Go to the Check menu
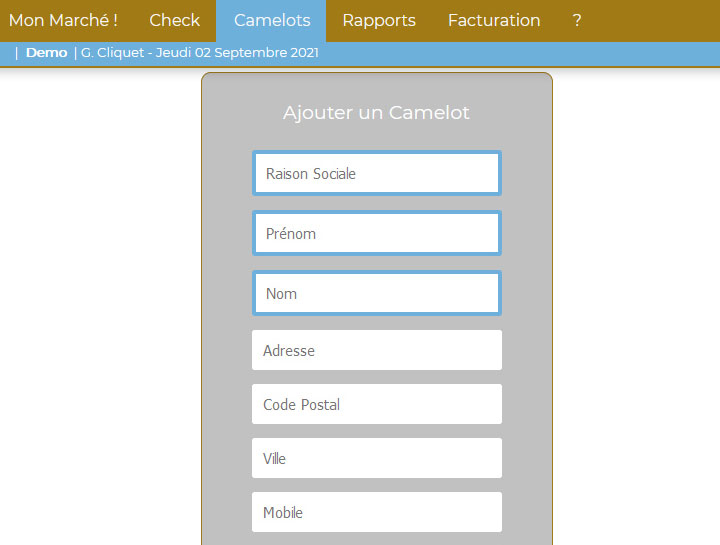Viewport: 720px width, 545px height. point(174,21)
